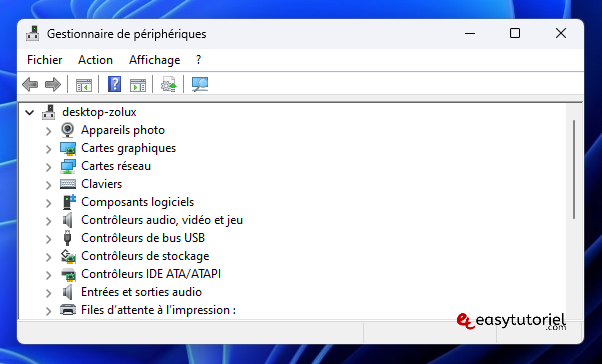Select Contrôleurs IDE ATA/ATAPI label
This screenshot has width=602, height=364.
(x=151, y=274)
